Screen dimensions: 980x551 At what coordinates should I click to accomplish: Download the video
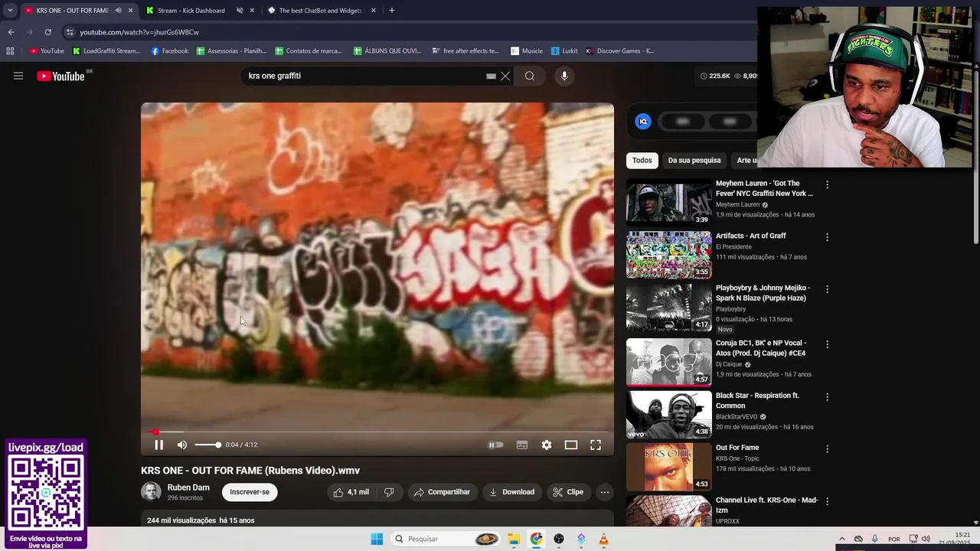(x=512, y=492)
